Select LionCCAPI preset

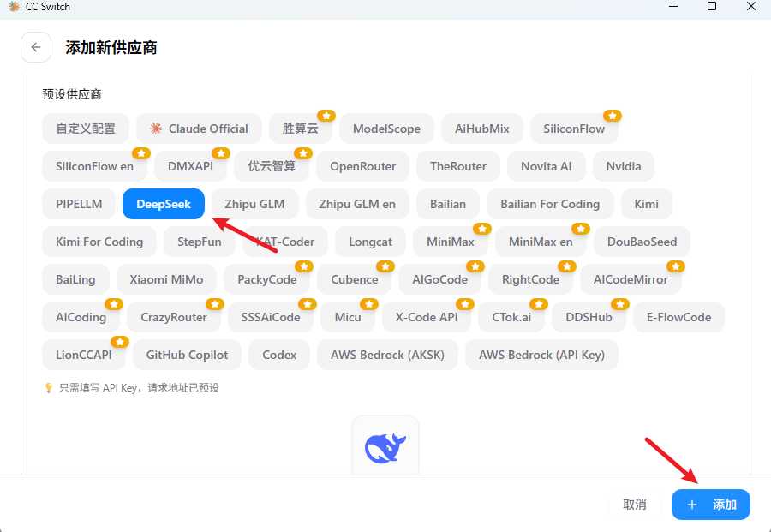(x=84, y=355)
